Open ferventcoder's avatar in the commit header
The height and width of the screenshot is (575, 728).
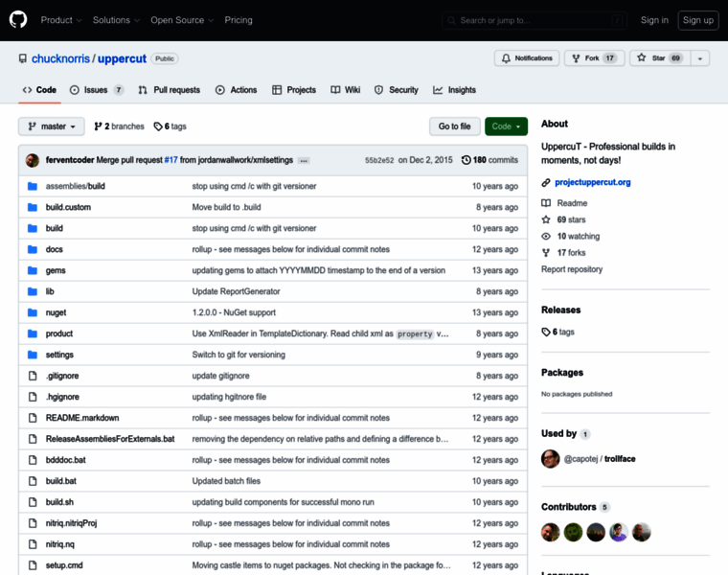[33, 160]
